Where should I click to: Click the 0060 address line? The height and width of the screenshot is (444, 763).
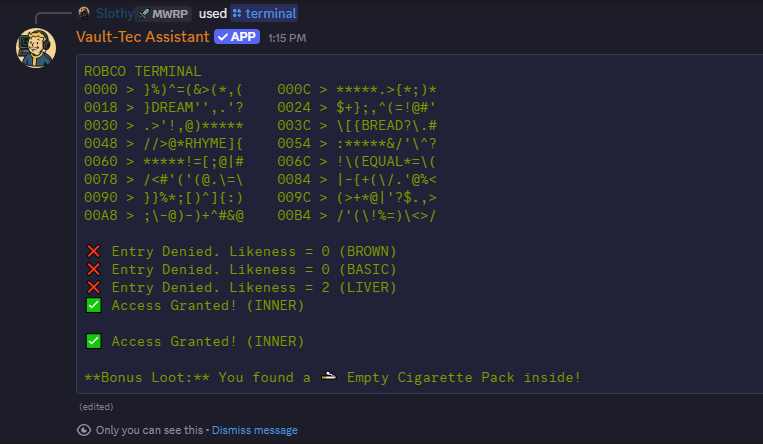click(x=163, y=162)
